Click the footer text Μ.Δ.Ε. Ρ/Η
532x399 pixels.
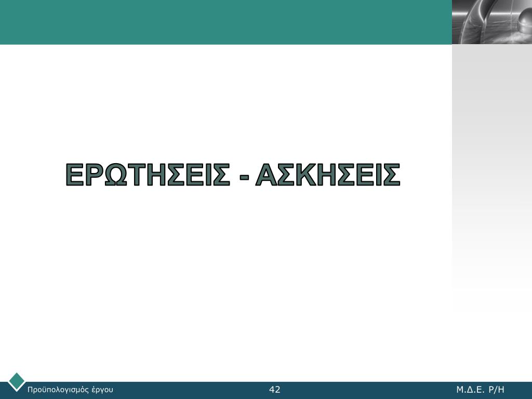(480, 390)
